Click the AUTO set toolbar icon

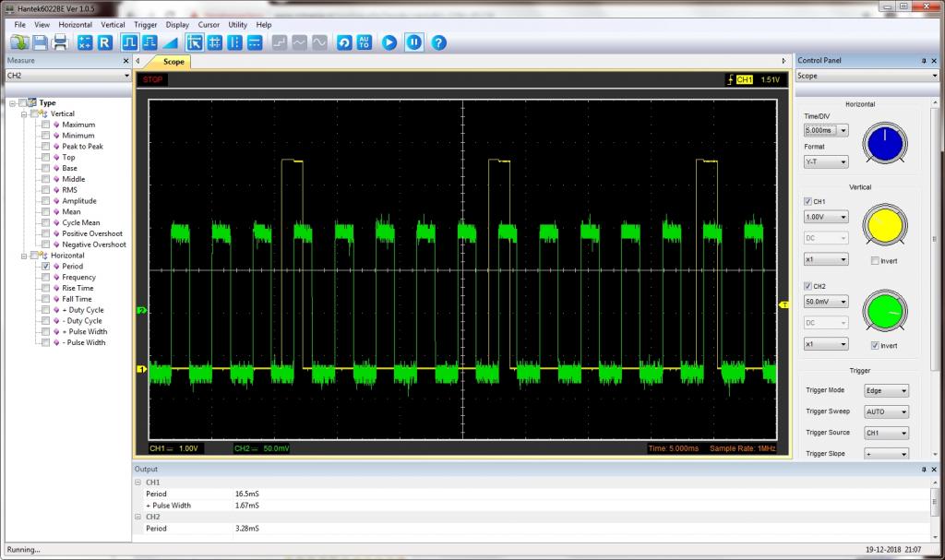365,42
